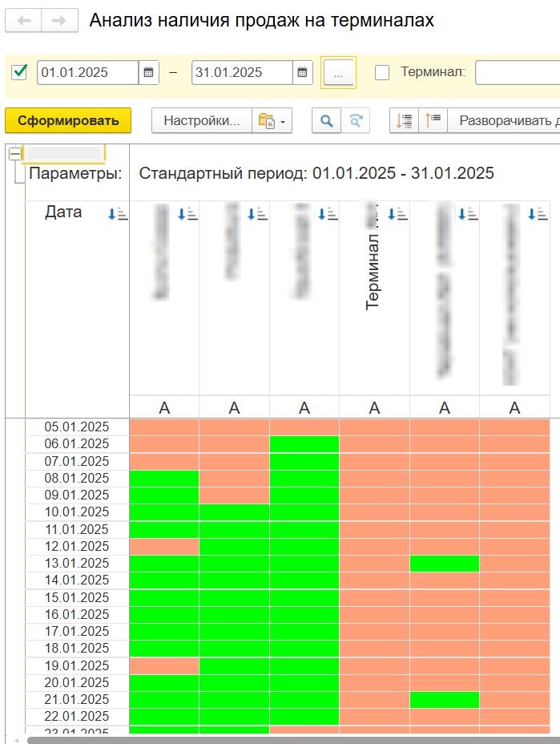Click the magnifier search icon in toolbar

tap(326, 120)
